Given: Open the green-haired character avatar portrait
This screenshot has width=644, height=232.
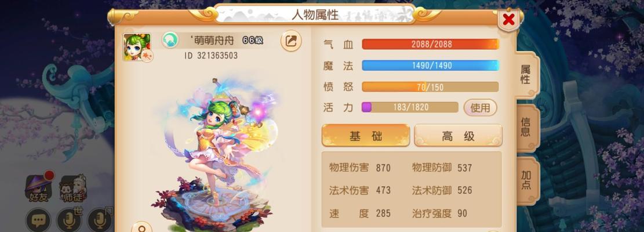Looking at the screenshot, I should pyautogui.click(x=137, y=47).
